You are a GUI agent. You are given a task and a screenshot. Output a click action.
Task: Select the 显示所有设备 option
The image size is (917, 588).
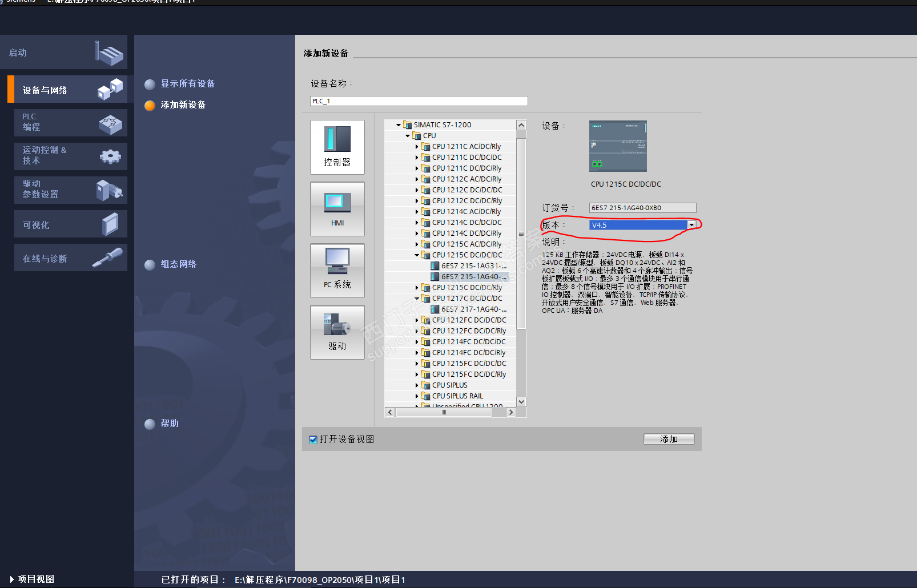[180, 84]
